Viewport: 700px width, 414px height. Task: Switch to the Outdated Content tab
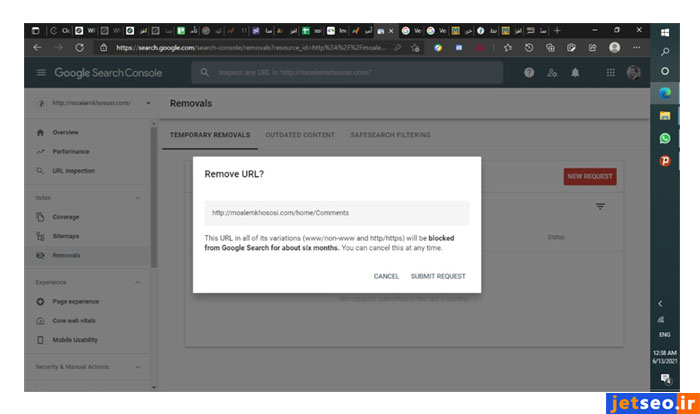point(300,135)
